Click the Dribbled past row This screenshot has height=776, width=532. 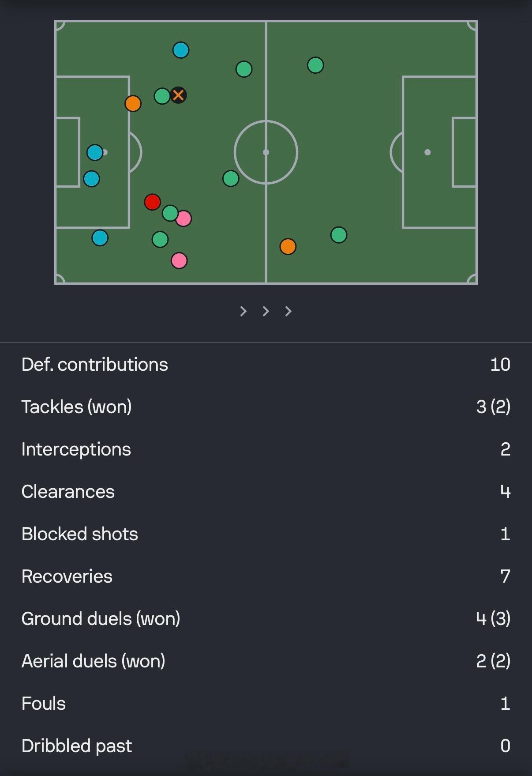(x=266, y=746)
